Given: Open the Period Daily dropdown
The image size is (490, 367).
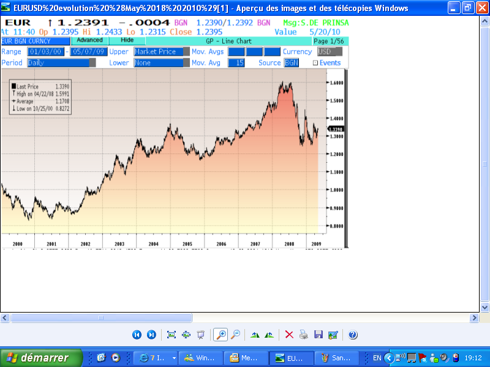Looking at the screenshot, I should [x=62, y=63].
